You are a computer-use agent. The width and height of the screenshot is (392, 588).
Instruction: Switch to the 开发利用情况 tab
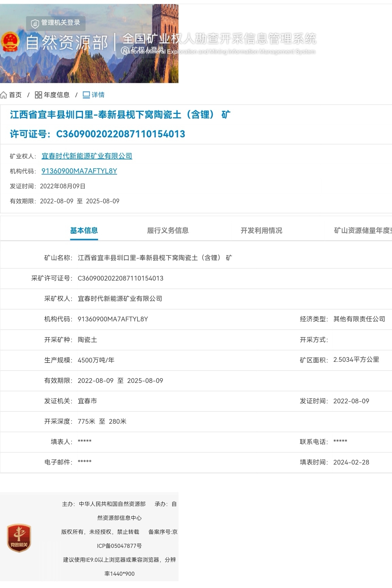click(261, 231)
